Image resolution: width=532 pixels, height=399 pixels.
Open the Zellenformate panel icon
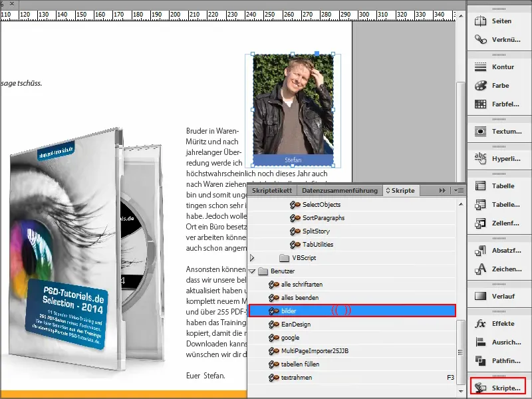pos(480,223)
